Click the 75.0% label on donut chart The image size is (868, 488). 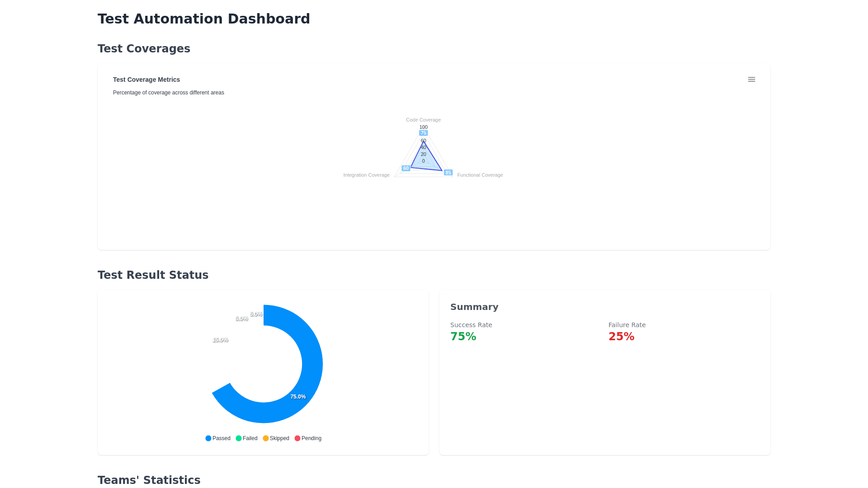tap(298, 397)
